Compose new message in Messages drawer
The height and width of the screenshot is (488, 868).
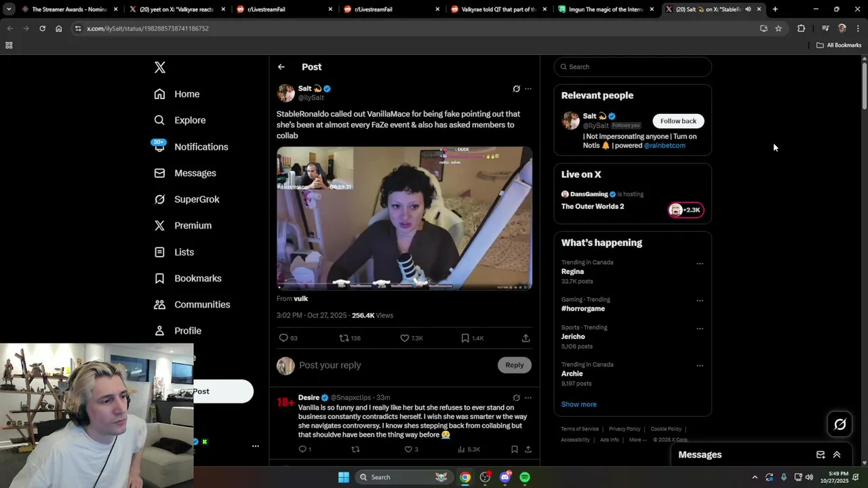(821, 455)
